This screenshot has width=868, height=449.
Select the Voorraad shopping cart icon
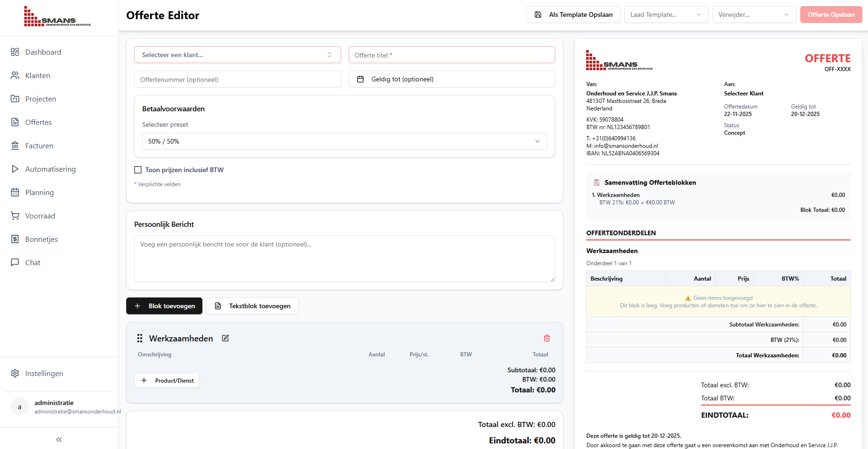(15, 216)
